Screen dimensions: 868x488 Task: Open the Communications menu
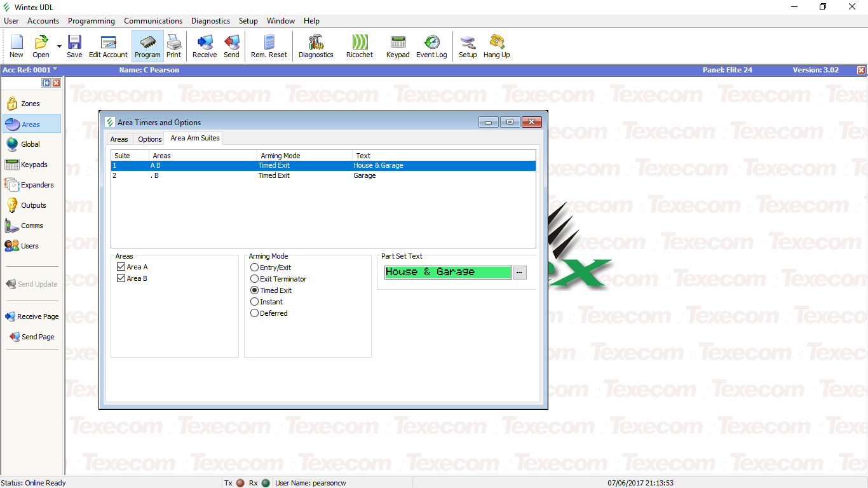point(153,21)
